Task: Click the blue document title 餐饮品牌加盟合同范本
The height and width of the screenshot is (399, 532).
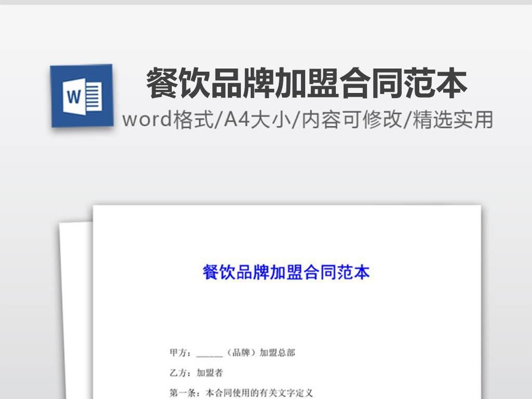Action: 286,272
